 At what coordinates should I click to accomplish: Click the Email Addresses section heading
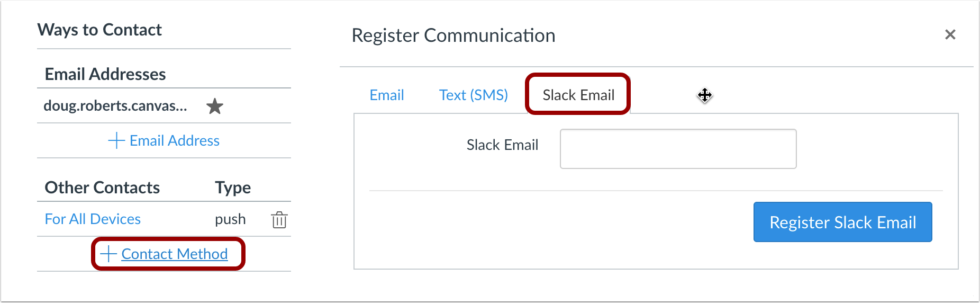[105, 74]
